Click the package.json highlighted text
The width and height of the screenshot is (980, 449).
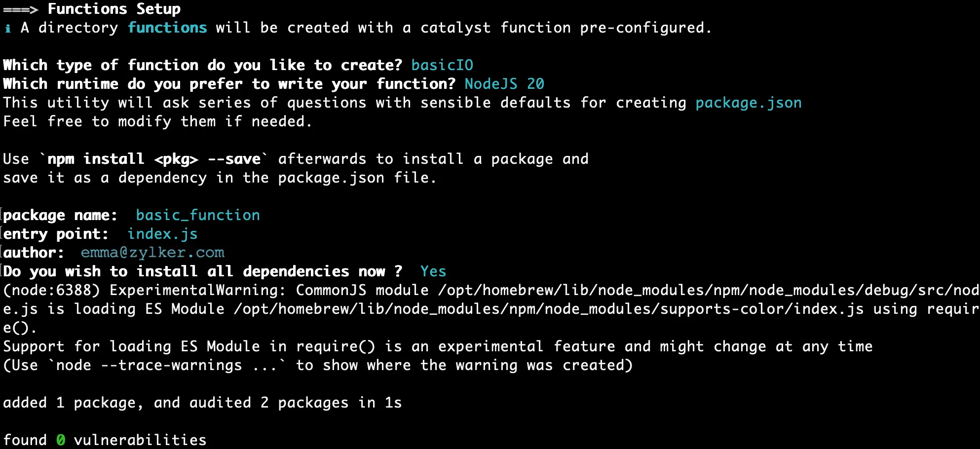click(749, 103)
